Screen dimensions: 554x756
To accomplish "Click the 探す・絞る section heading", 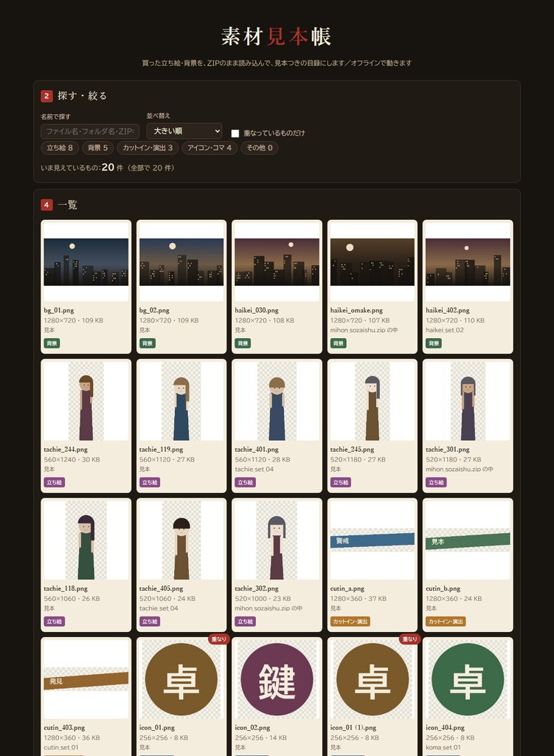I will pyautogui.click(x=83, y=95).
